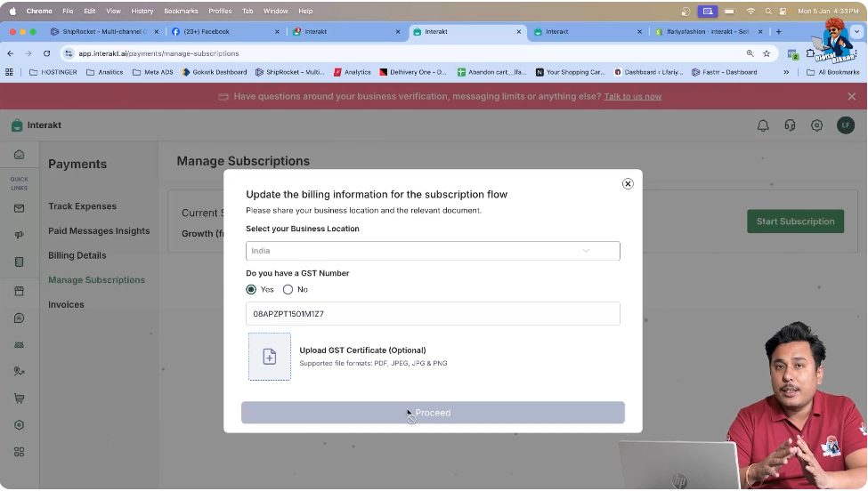Open the home icon in sidebar

tap(19, 155)
